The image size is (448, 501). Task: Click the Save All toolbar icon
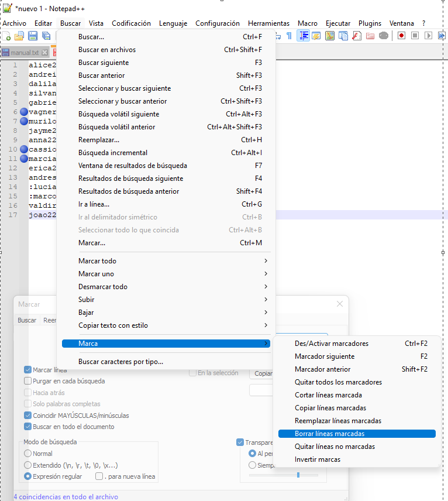point(46,36)
